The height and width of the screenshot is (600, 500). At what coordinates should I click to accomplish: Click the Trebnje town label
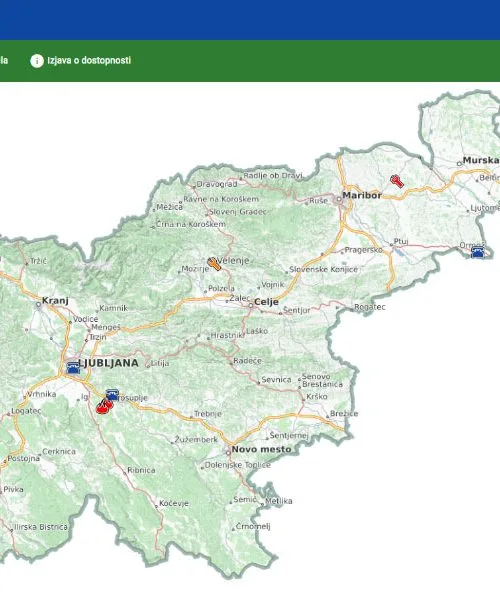point(208,414)
